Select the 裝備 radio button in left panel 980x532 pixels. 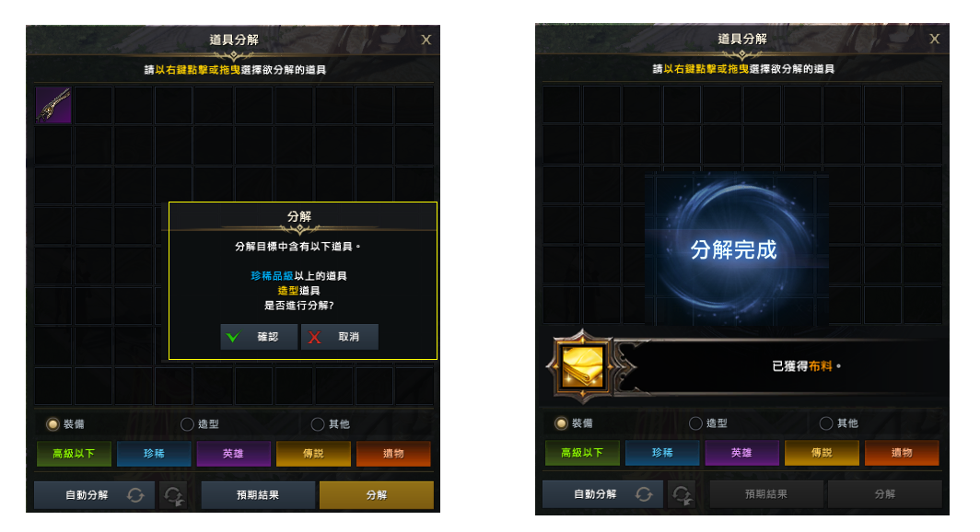[x=53, y=424]
